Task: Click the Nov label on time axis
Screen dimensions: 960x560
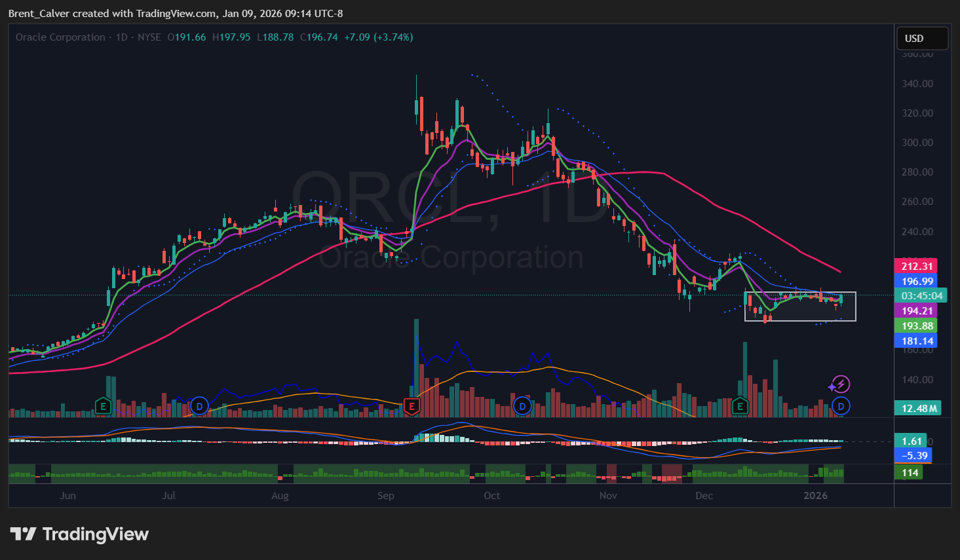Action: tap(608, 495)
